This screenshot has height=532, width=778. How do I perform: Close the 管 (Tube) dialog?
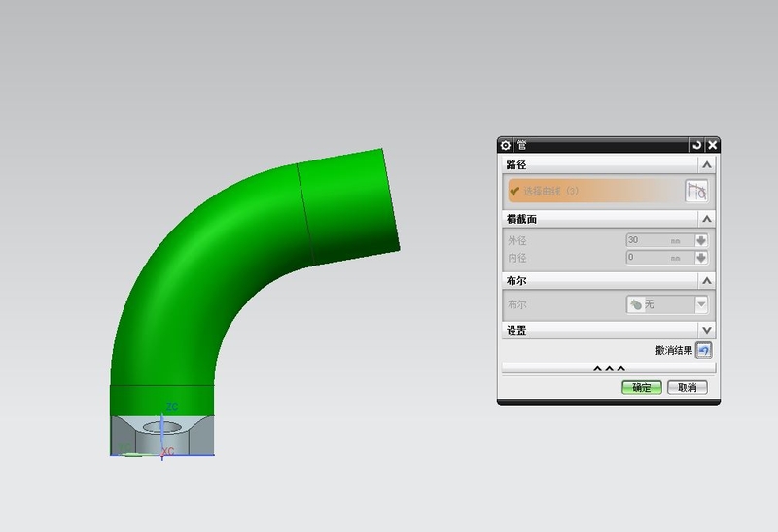point(713,145)
